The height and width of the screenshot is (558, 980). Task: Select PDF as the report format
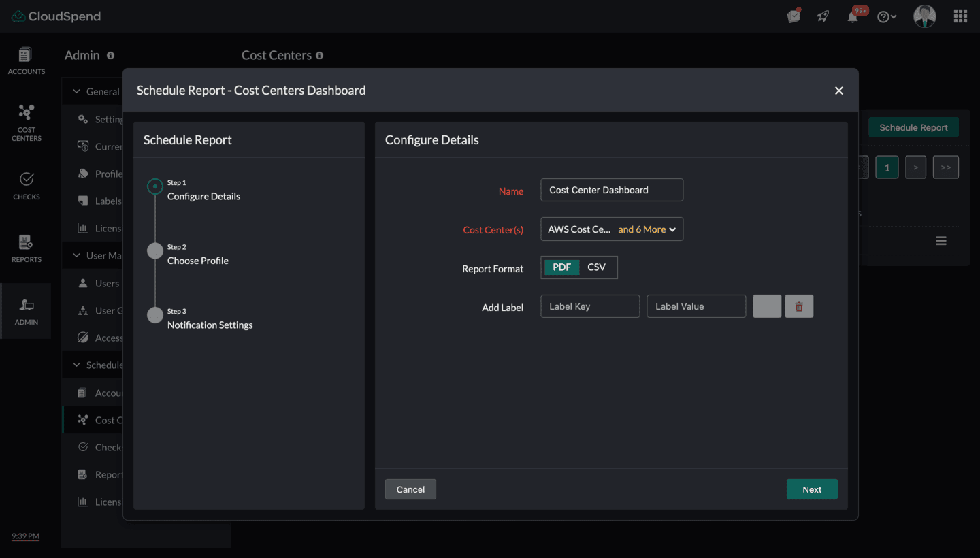(x=561, y=267)
